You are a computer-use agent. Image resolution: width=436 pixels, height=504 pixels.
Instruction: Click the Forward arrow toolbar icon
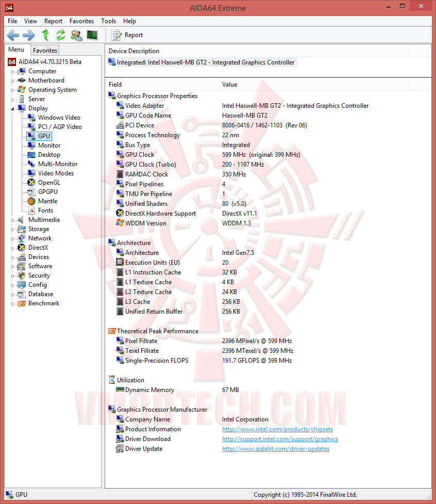[28, 35]
